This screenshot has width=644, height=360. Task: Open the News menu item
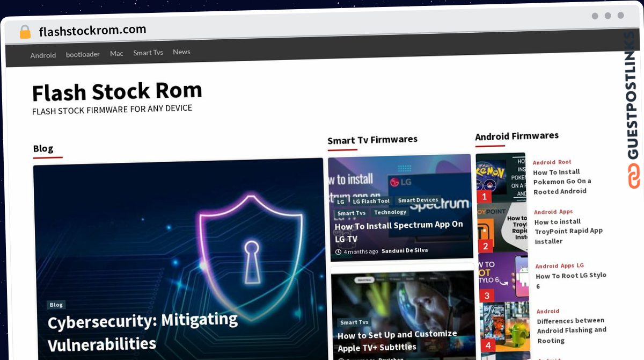pyautogui.click(x=181, y=52)
